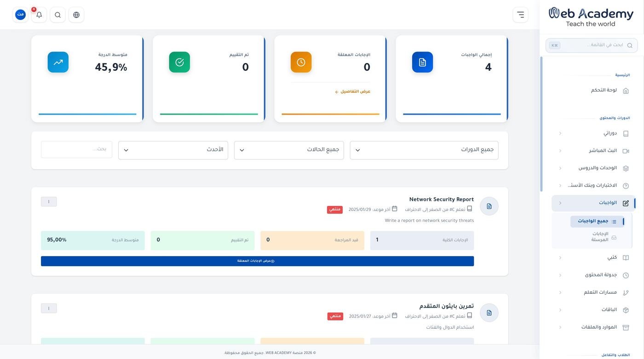Open the الأحدث sort dropdown

[x=173, y=150]
